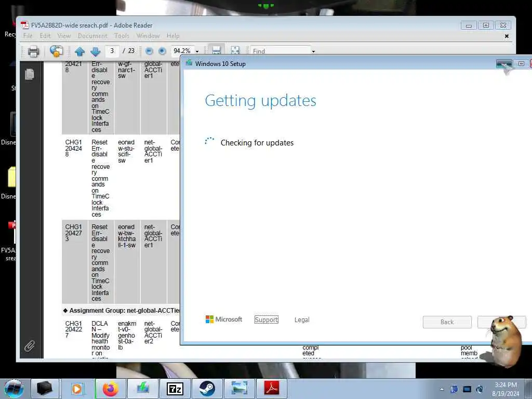Select the cell eorwdw-bw-ktchhall-1-sw

(127, 236)
